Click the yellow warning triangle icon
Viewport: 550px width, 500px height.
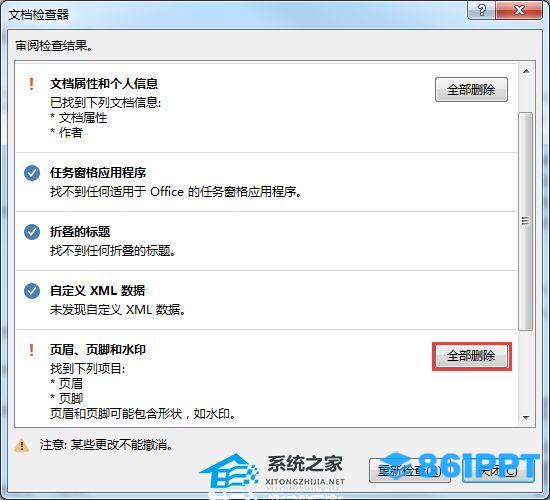coord(21,445)
